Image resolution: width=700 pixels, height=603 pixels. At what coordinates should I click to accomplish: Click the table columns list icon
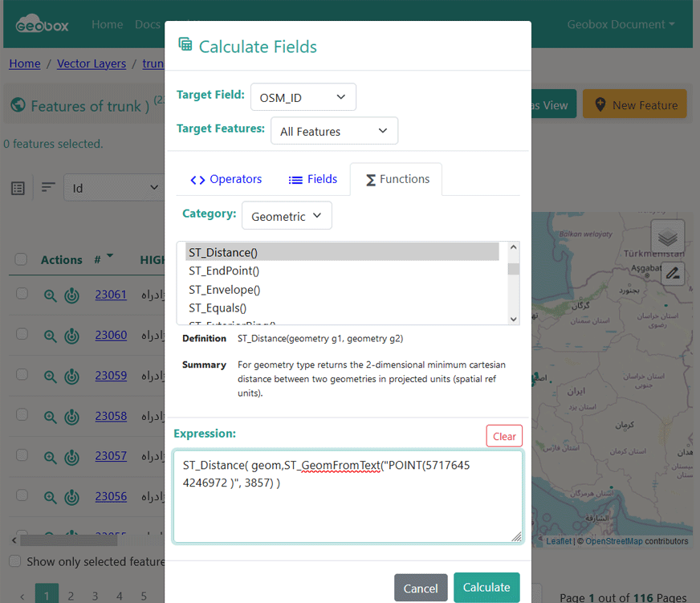(18, 188)
